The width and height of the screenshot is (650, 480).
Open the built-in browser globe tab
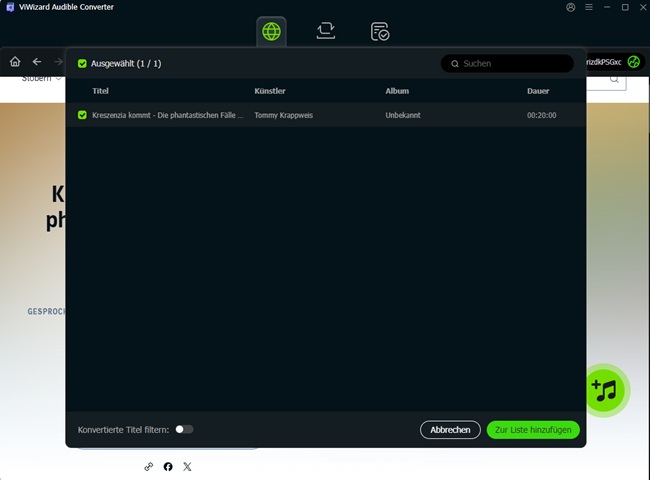tap(271, 32)
